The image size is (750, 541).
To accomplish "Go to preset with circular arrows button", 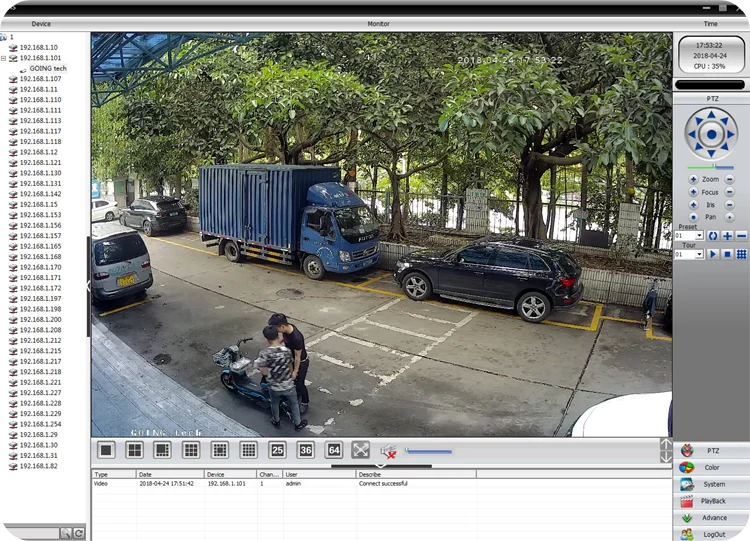I will pos(713,236).
